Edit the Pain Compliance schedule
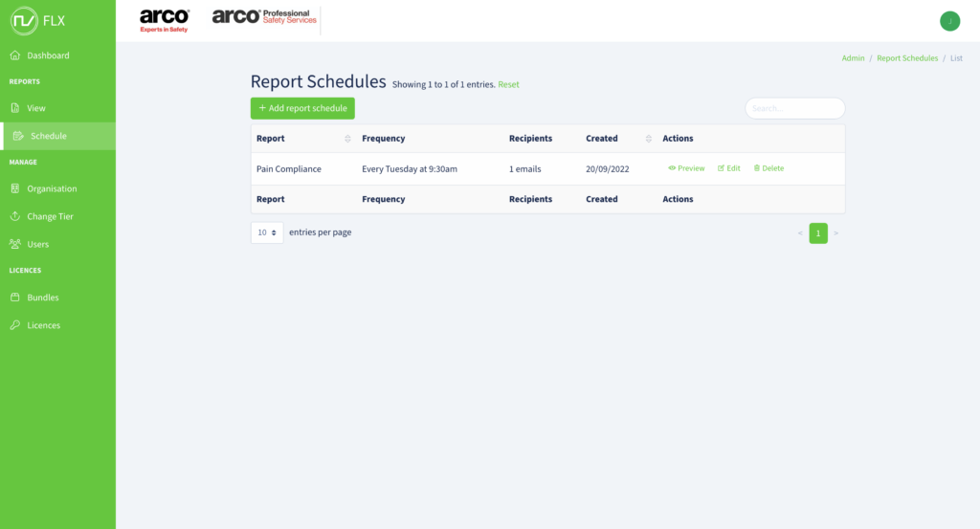980x529 pixels. click(729, 168)
